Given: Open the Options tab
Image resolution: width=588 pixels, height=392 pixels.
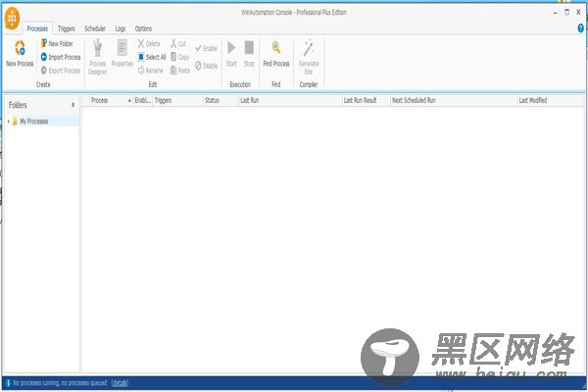Looking at the screenshot, I should click(x=143, y=28).
